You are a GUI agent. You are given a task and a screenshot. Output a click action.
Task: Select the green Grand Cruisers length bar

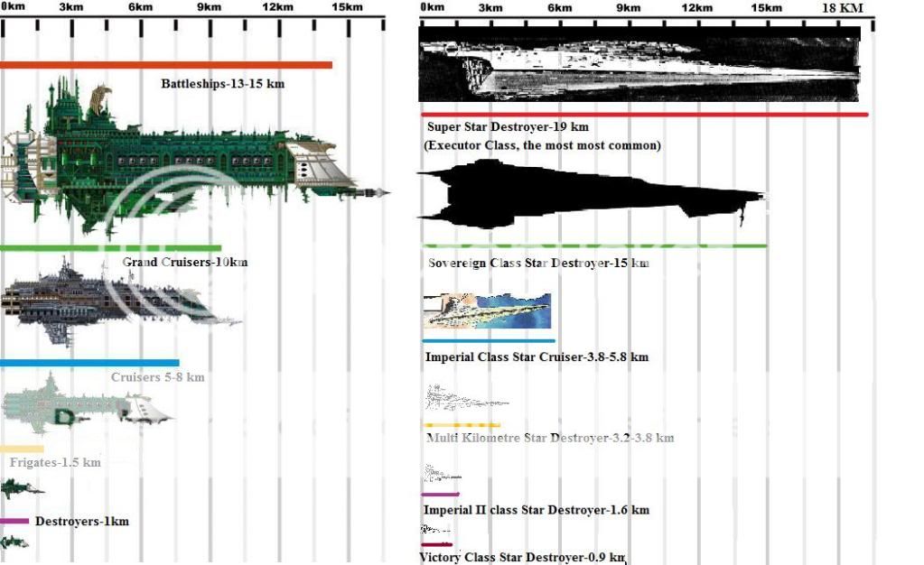(111, 248)
